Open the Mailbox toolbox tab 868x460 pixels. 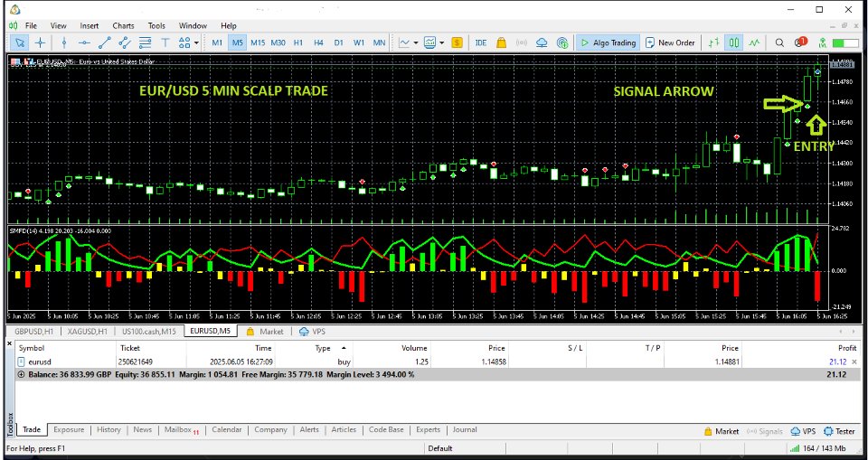181,429
